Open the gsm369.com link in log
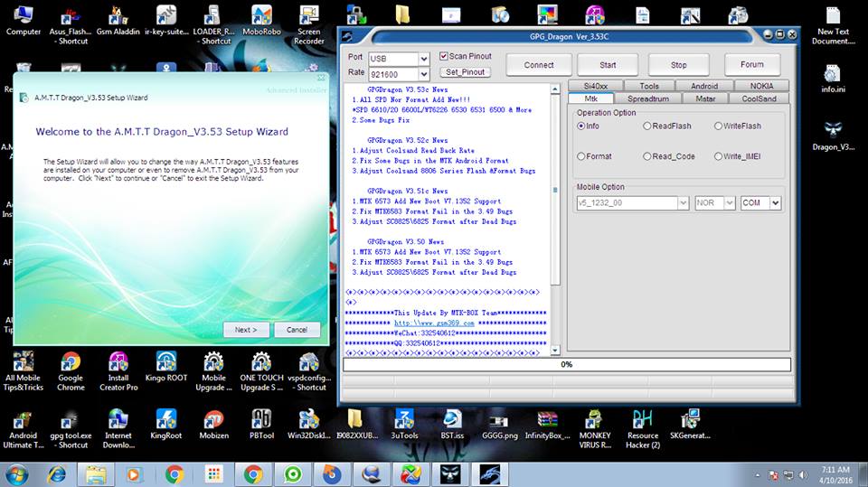The width and height of the screenshot is (868, 487). [434, 323]
